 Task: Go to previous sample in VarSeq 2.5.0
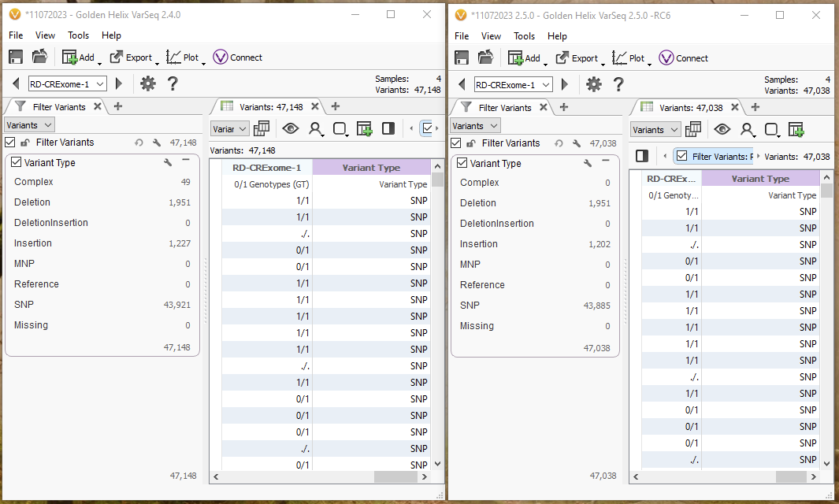tap(462, 84)
